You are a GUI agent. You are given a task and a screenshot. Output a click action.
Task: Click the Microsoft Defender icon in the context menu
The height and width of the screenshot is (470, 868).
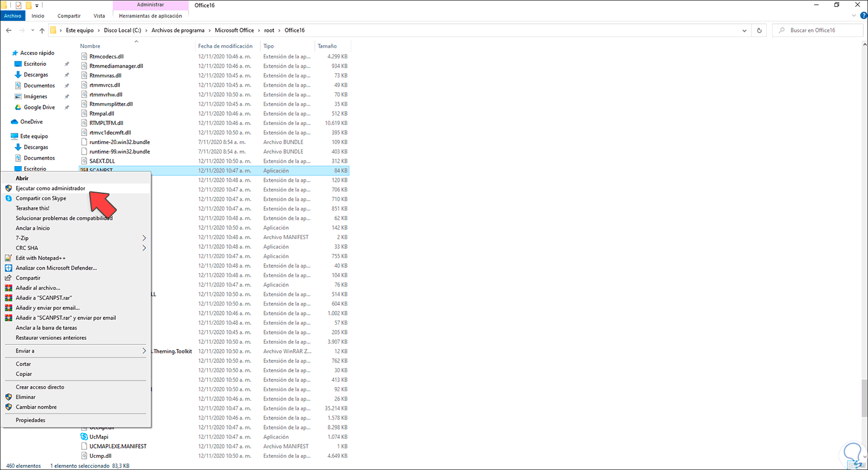pyautogui.click(x=9, y=268)
